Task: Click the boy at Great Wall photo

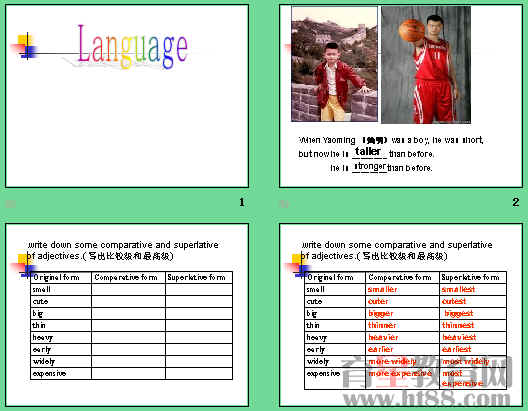Action: click(x=334, y=64)
